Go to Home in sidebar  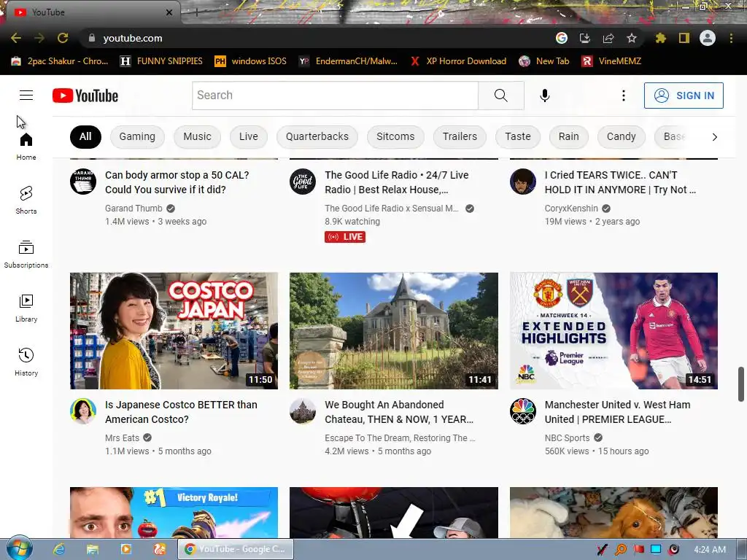click(26, 147)
